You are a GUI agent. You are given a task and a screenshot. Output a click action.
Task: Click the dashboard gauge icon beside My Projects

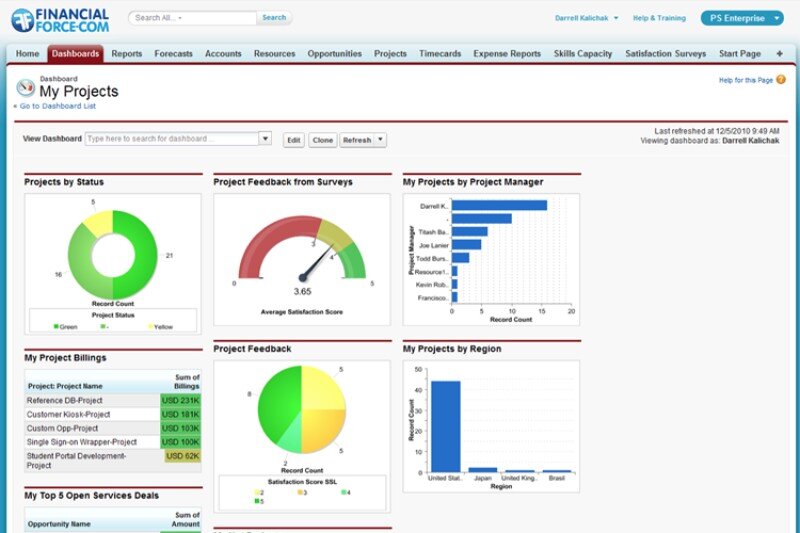tap(26, 86)
